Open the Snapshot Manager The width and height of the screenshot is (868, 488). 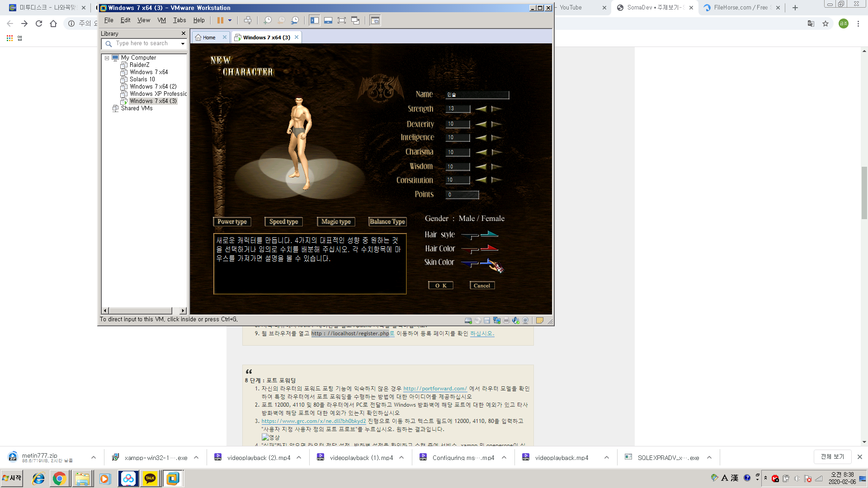click(x=296, y=20)
